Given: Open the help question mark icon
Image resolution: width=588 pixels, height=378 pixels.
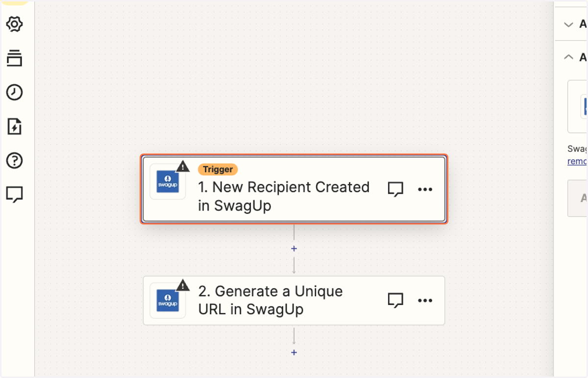Looking at the screenshot, I should coord(15,161).
